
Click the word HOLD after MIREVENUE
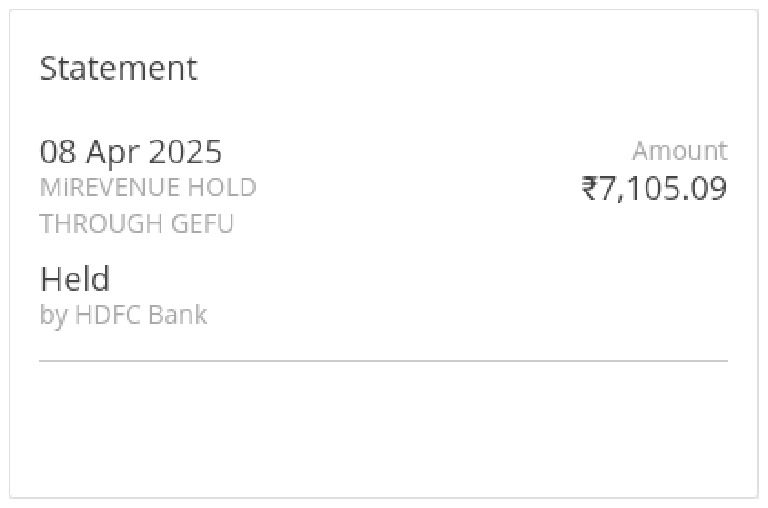222,188
